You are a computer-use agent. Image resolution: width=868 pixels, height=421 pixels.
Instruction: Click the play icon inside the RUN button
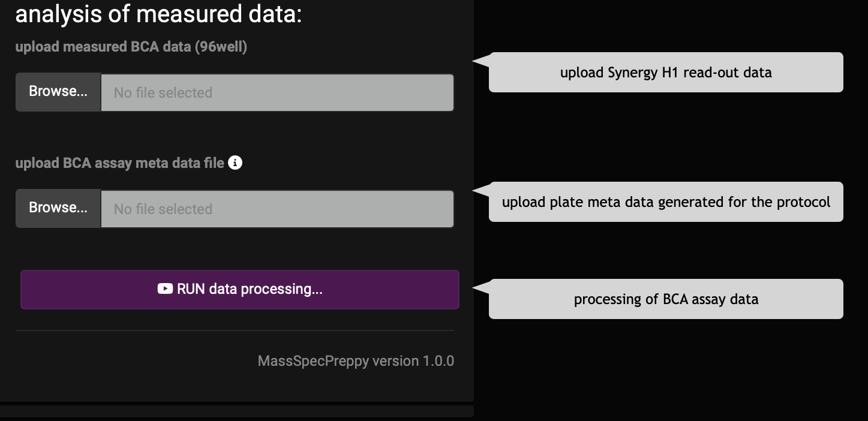[x=165, y=289]
